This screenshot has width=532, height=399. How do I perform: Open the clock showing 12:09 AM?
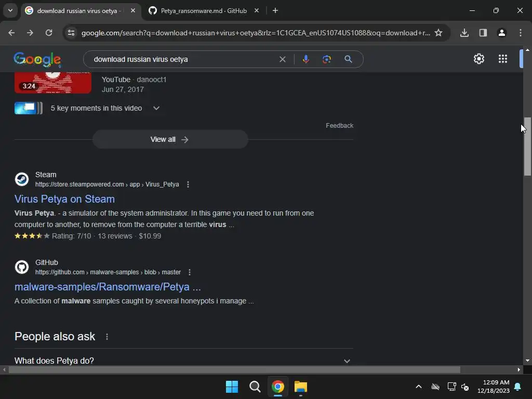coord(494,387)
